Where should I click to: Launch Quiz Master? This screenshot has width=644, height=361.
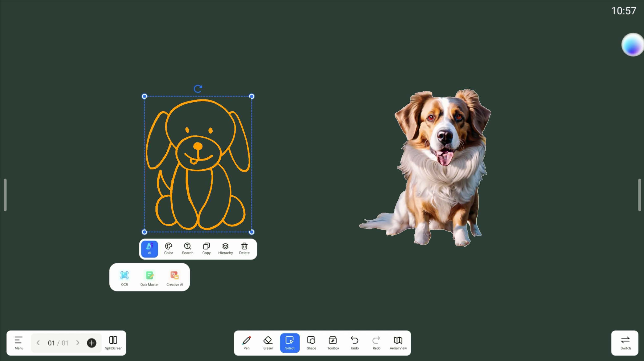[149, 277]
